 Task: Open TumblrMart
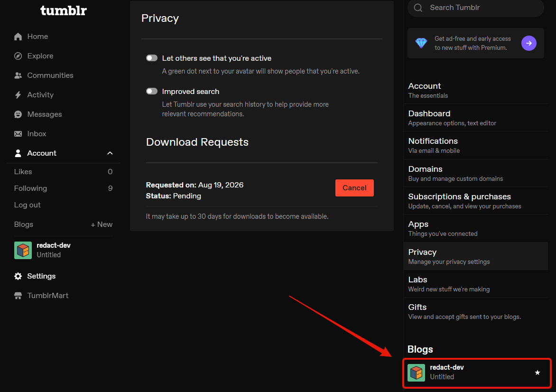coord(47,296)
